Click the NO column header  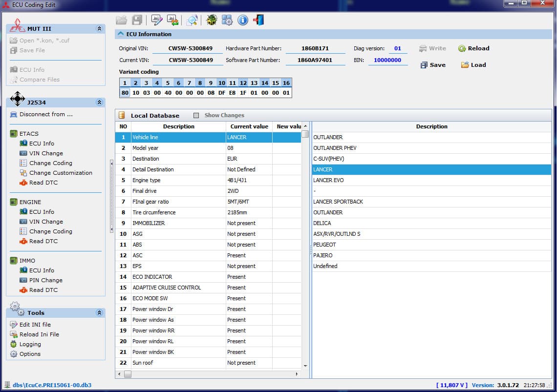[x=123, y=126]
